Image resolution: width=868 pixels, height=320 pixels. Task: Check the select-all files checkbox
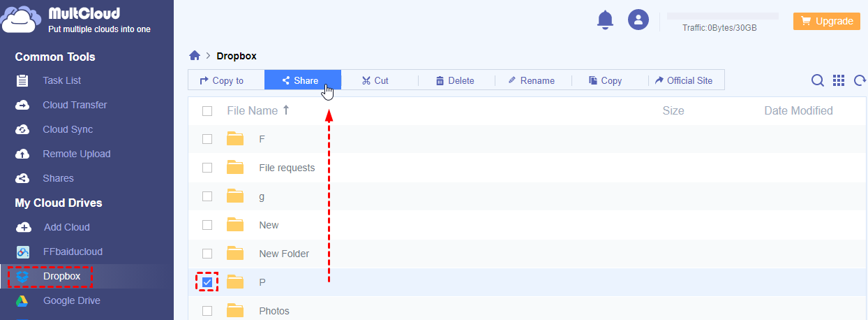coord(207,110)
